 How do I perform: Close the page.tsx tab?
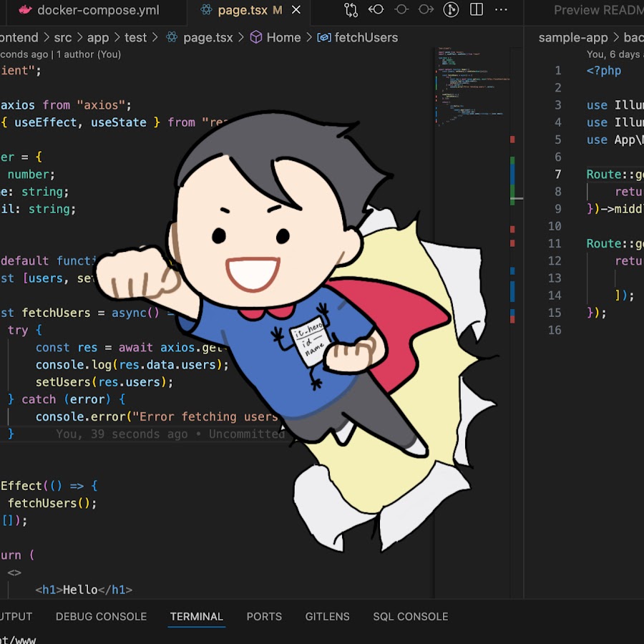296,11
